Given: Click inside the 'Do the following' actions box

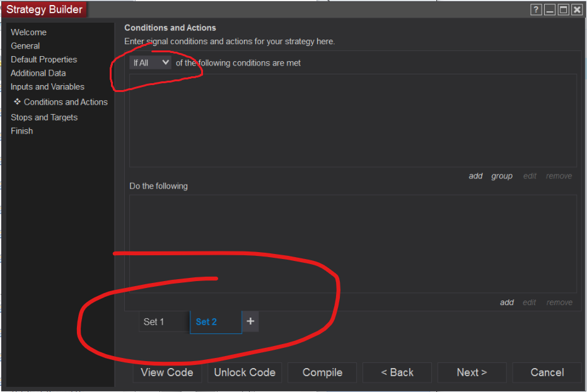Looking at the screenshot, I should [352, 243].
